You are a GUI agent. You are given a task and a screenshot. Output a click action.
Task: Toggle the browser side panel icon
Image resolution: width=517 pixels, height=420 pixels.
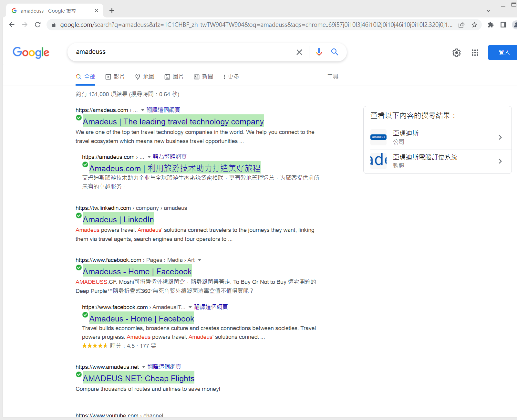pos(503,25)
